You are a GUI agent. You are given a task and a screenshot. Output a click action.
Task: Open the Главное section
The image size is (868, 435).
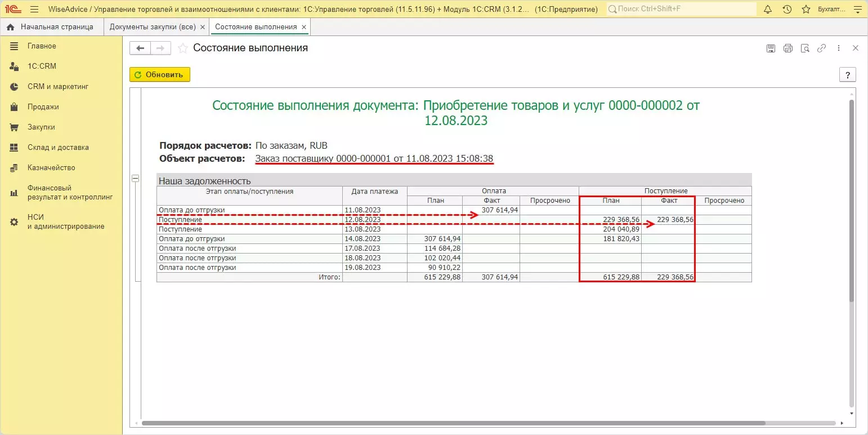61,46
